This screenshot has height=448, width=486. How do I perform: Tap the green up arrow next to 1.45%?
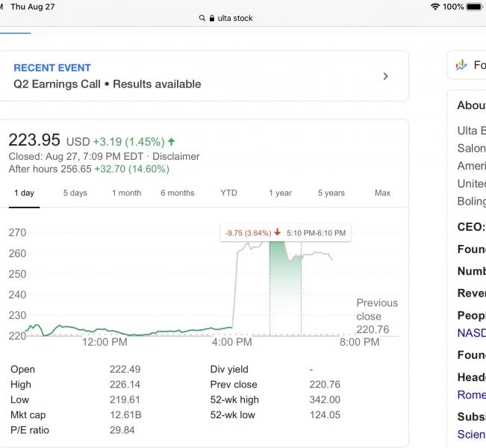pyautogui.click(x=172, y=142)
